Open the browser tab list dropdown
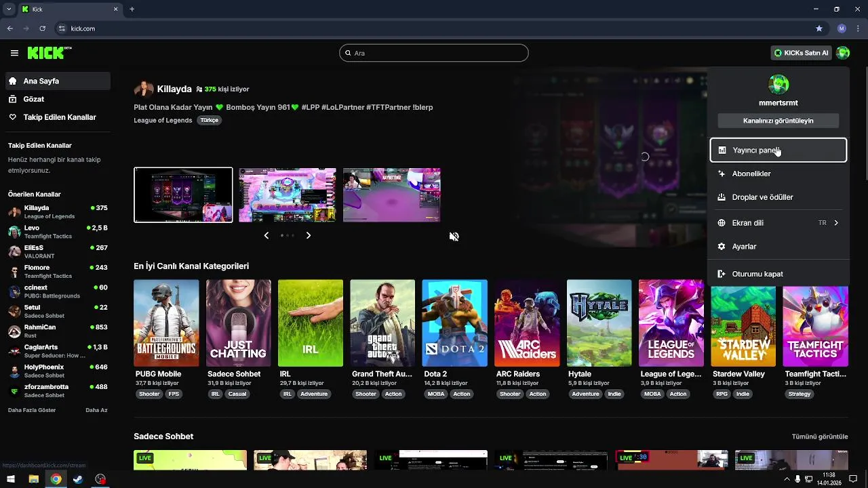 (9, 9)
